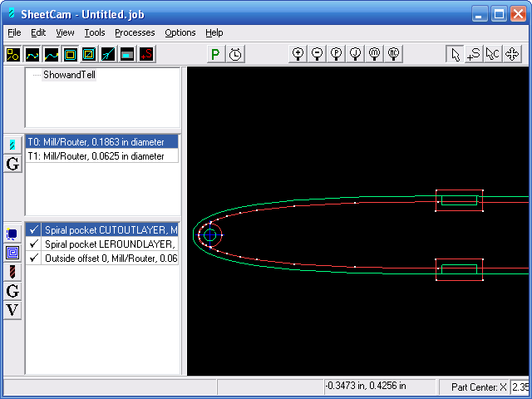Click the magnifier marked MC

click(x=393, y=54)
